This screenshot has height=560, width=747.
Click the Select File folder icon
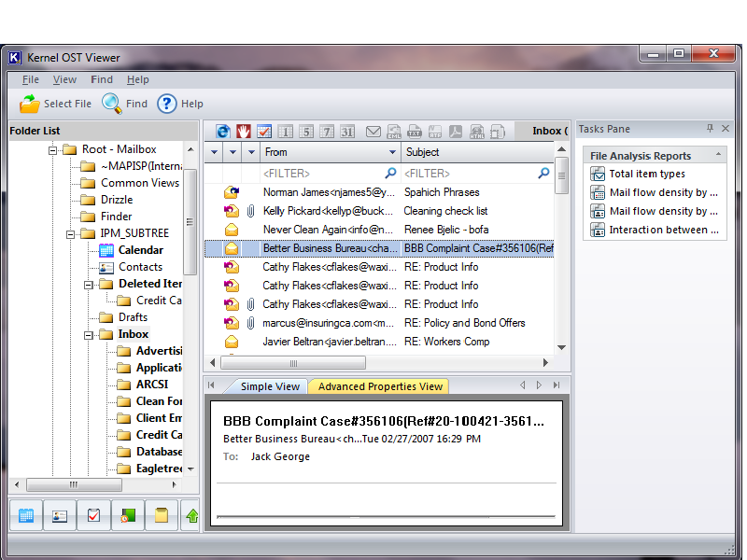(x=30, y=104)
